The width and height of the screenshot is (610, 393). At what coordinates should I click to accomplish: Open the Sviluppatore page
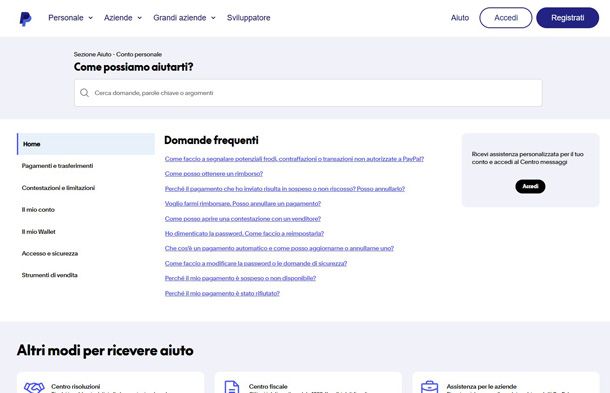(x=249, y=18)
